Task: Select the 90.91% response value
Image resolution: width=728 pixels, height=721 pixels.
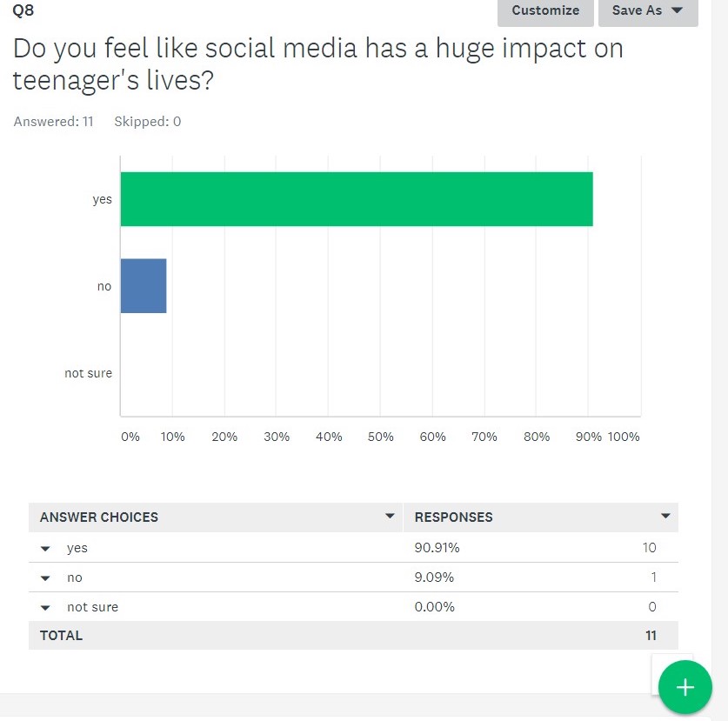Action: point(437,548)
